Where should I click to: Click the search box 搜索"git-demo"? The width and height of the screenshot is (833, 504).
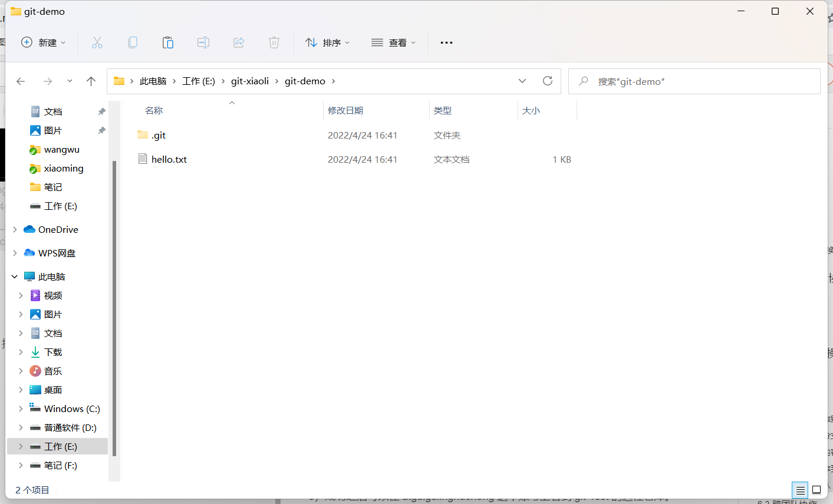click(694, 81)
